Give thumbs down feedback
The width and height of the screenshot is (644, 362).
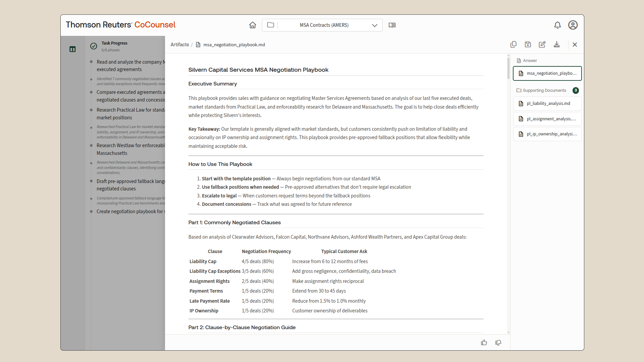[498, 343]
